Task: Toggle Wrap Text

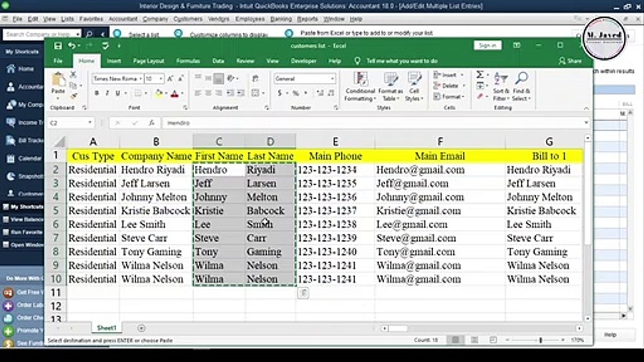Action: tap(255, 78)
